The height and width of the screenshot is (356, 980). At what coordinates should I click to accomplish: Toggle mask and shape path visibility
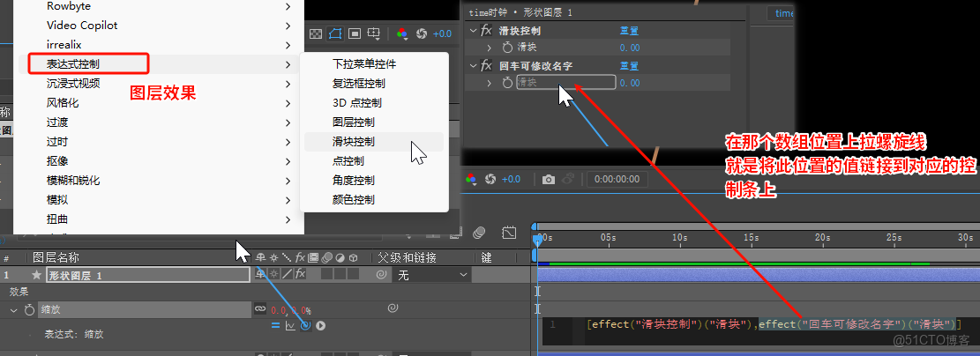(x=335, y=33)
